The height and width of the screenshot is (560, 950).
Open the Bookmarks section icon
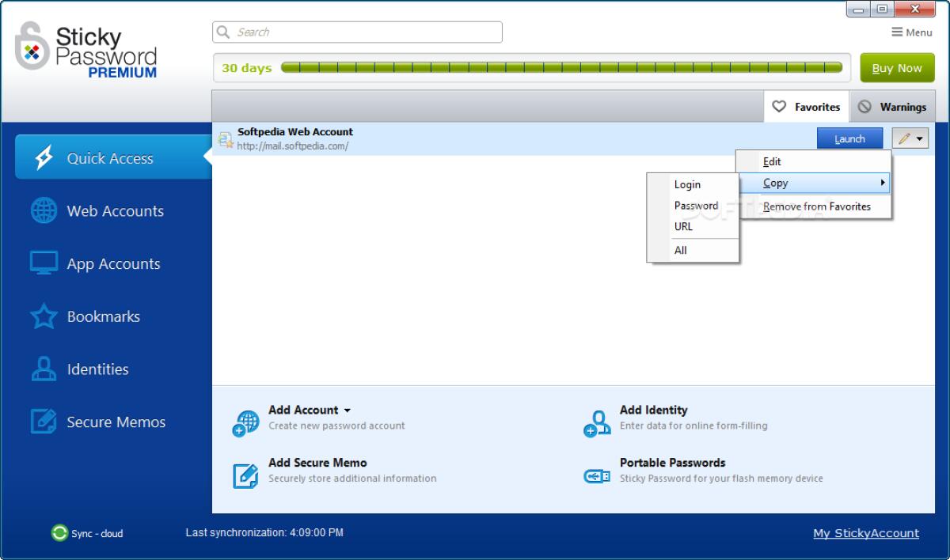[x=44, y=316]
